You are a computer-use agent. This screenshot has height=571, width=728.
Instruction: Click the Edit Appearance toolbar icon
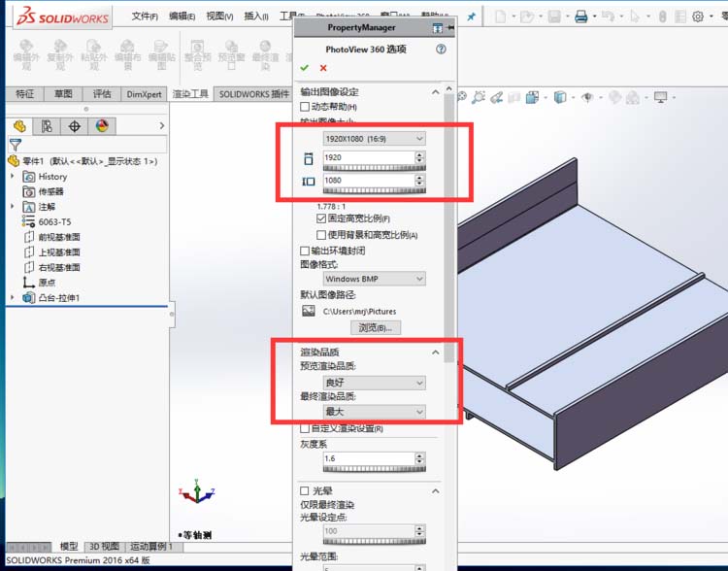[x=26, y=55]
